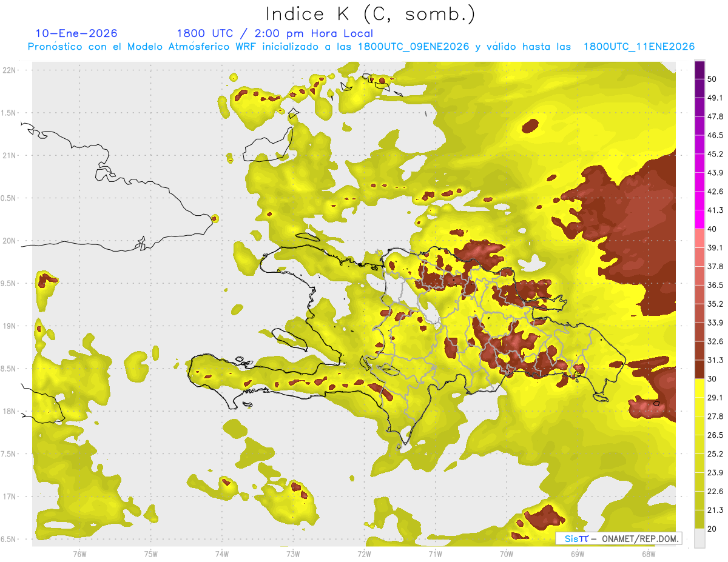Click the color scale value "21.3"
The height and width of the screenshot is (562, 728).
pyautogui.click(x=716, y=510)
